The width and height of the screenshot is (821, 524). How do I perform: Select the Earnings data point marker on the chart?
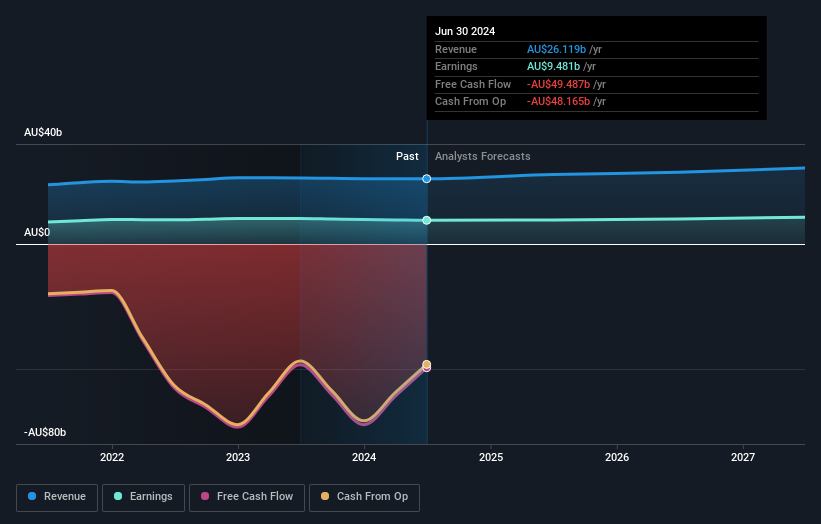(x=427, y=220)
